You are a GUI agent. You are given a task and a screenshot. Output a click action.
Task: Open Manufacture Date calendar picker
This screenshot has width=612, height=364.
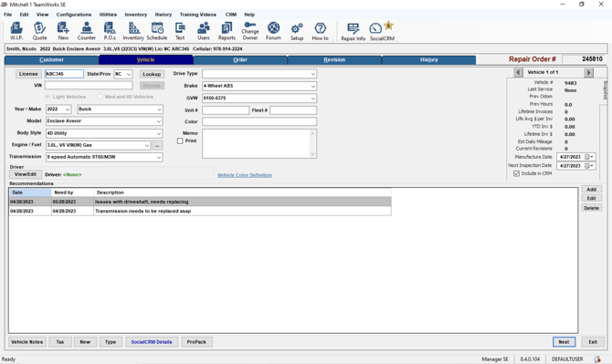pyautogui.click(x=589, y=157)
